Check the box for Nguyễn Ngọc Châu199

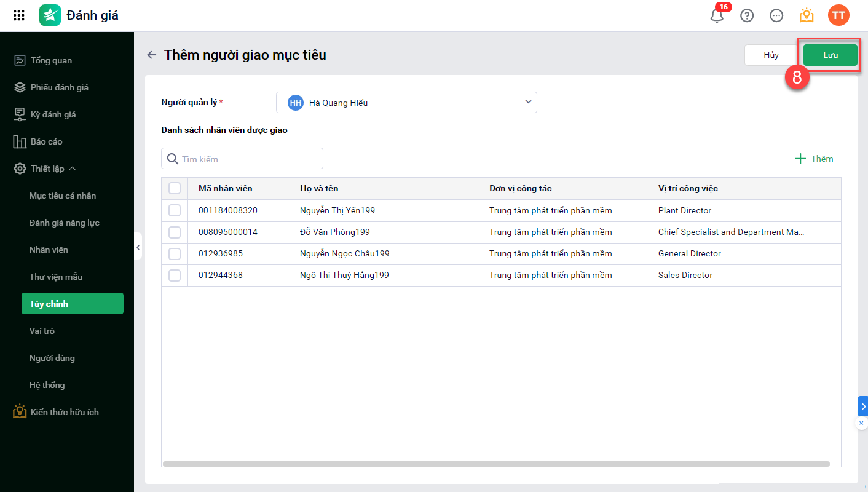(x=175, y=253)
